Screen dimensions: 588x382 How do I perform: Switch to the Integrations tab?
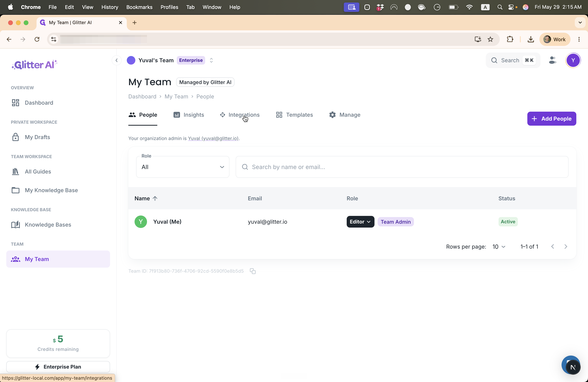coord(240,115)
